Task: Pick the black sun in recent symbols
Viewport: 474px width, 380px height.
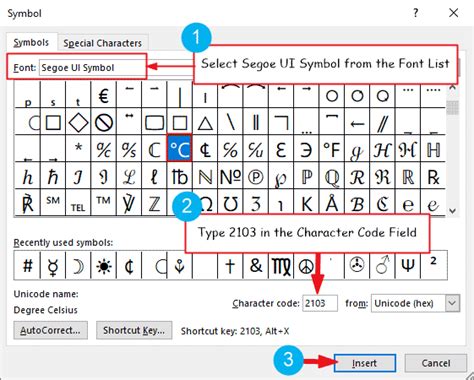Action: (x=103, y=266)
